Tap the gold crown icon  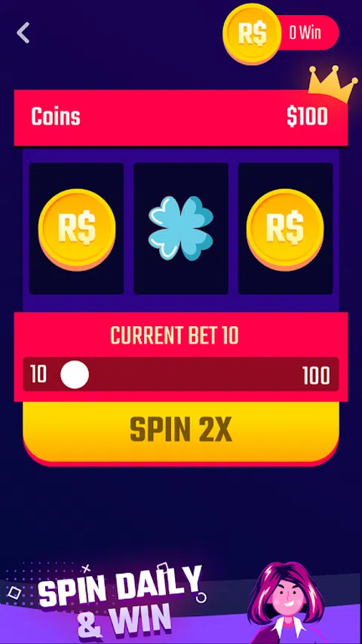(333, 83)
